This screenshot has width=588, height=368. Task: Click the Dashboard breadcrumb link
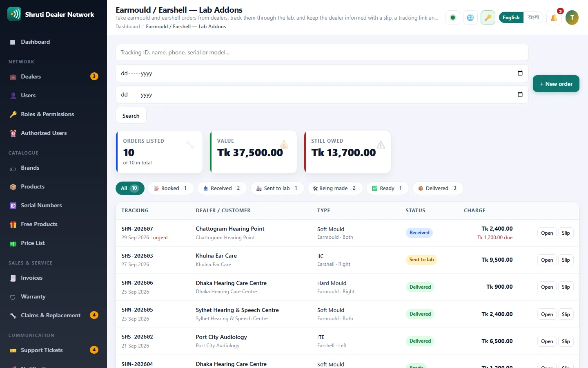pyautogui.click(x=127, y=27)
